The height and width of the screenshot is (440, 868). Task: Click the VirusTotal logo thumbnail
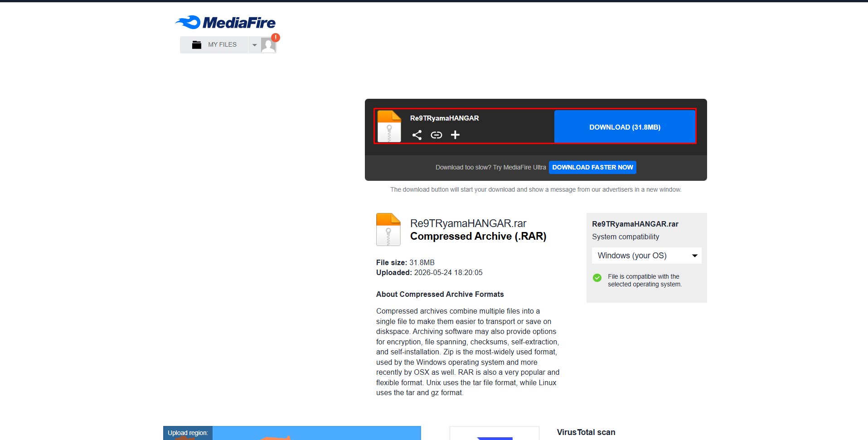pyautogui.click(x=495, y=434)
